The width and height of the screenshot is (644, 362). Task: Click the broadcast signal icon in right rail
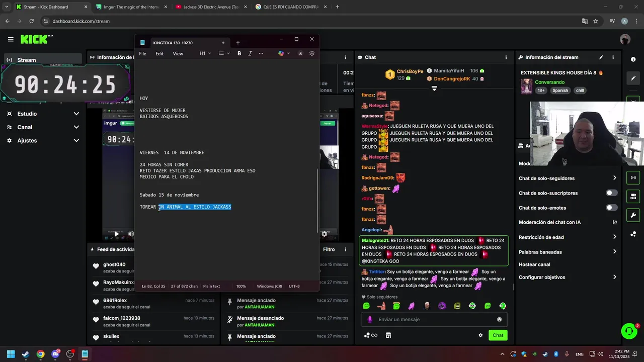click(633, 177)
